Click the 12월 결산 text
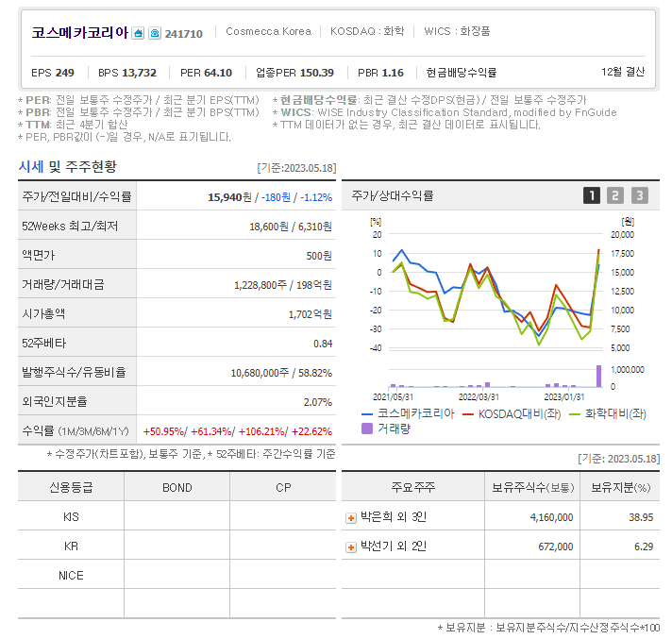 623,72
